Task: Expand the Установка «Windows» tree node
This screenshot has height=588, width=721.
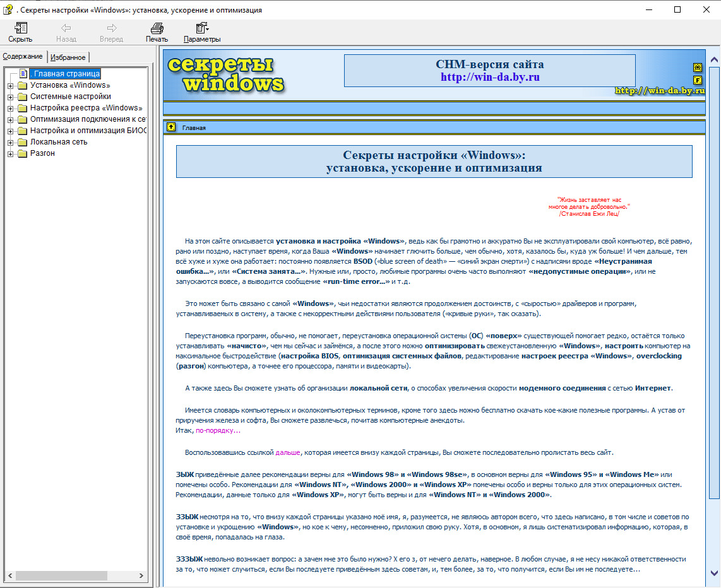Action: point(10,85)
